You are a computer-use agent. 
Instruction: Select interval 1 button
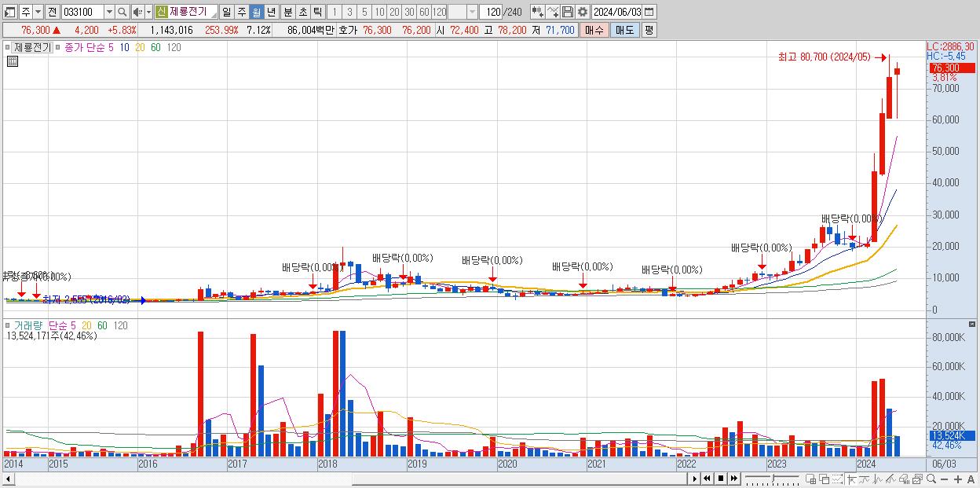click(x=334, y=12)
